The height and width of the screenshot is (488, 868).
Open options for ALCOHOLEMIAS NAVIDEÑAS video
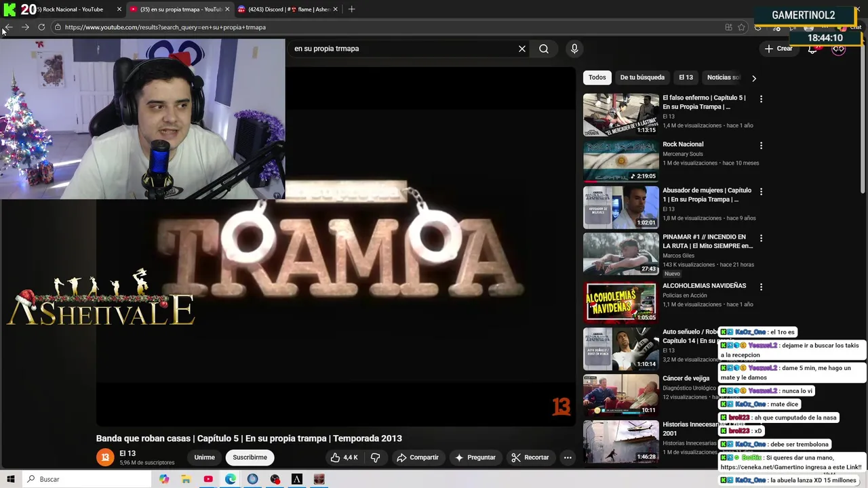(x=761, y=287)
